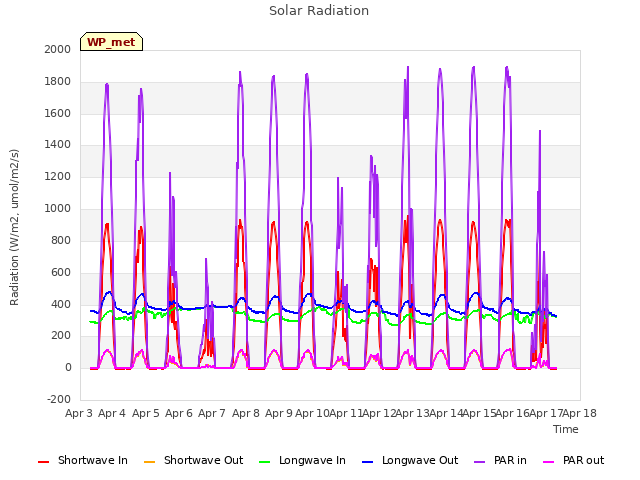The image size is (640, 480).
Task: Click the Apr 10 x-axis tick label
Action: point(312,413)
